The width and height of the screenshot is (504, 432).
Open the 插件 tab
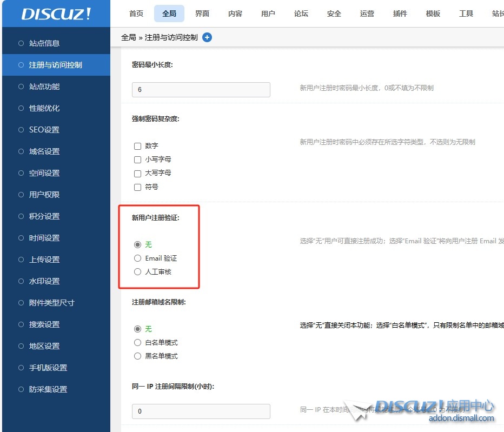coord(400,14)
